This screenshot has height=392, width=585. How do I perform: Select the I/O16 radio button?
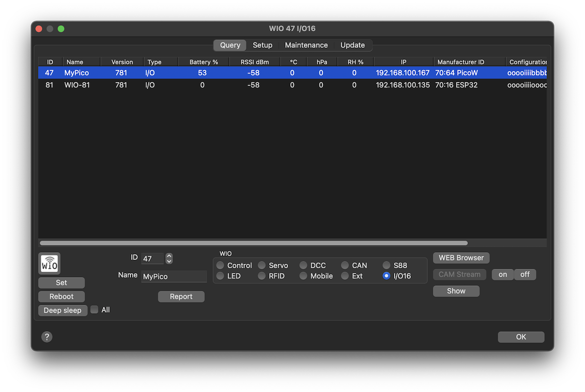pyautogui.click(x=387, y=276)
